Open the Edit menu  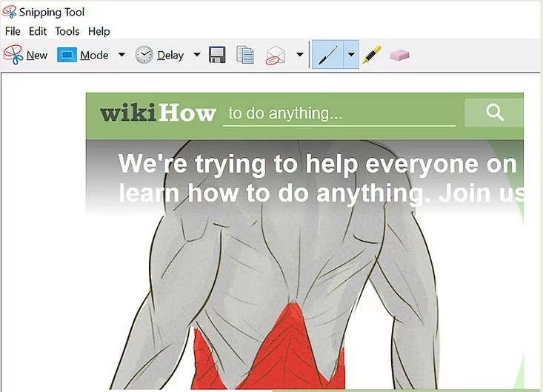pyautogui.click(x=38, y=32)
